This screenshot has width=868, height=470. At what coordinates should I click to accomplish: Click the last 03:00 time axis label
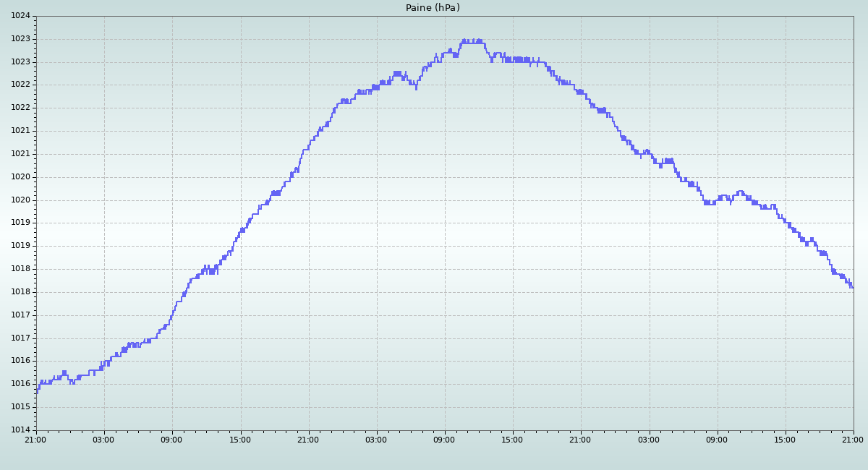(649, 440)
